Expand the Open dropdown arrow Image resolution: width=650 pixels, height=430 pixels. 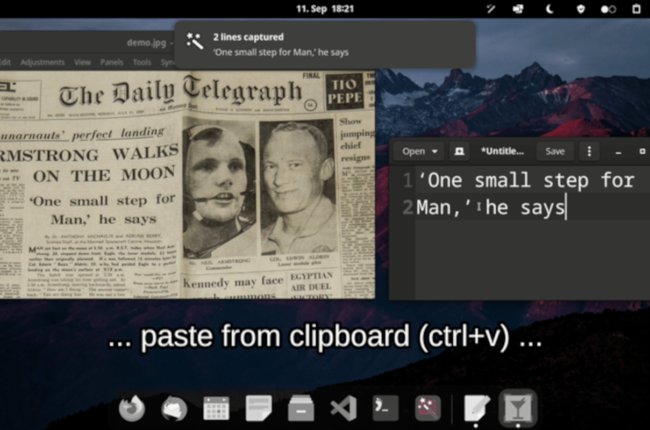tap(435, 151)
